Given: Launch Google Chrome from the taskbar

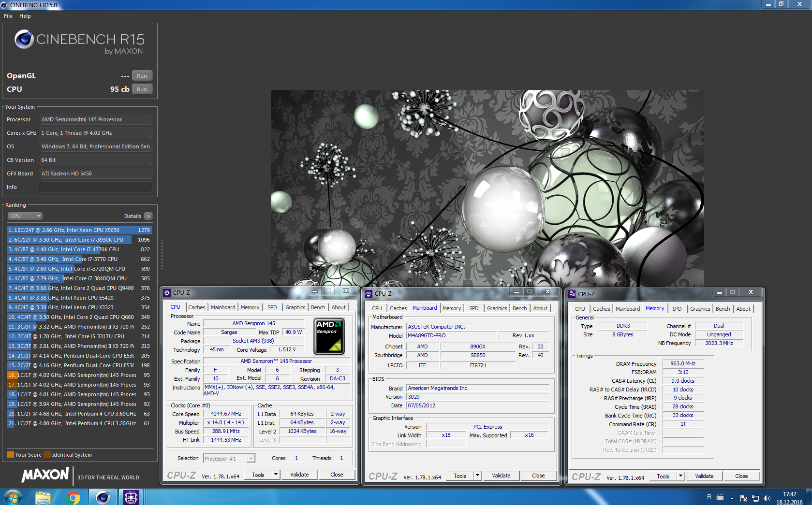Looking at the screenshot, I should point(73,497).
